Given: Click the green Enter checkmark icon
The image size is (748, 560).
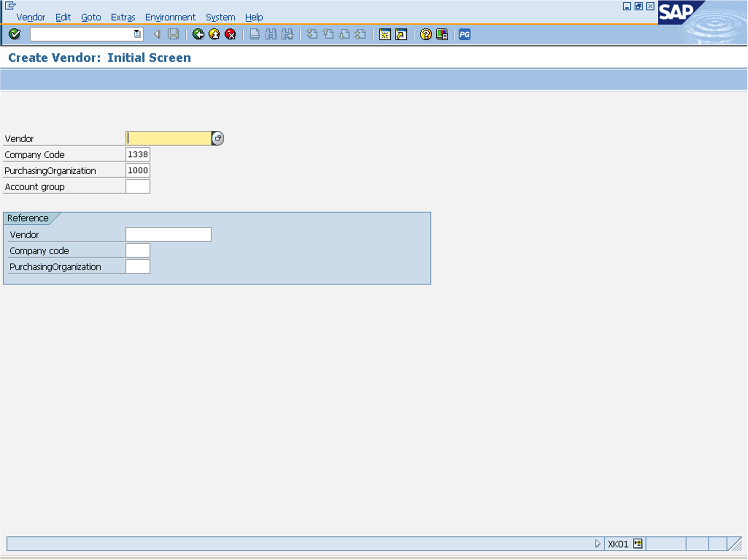Looking at the screenshot, I should [15, 34].
